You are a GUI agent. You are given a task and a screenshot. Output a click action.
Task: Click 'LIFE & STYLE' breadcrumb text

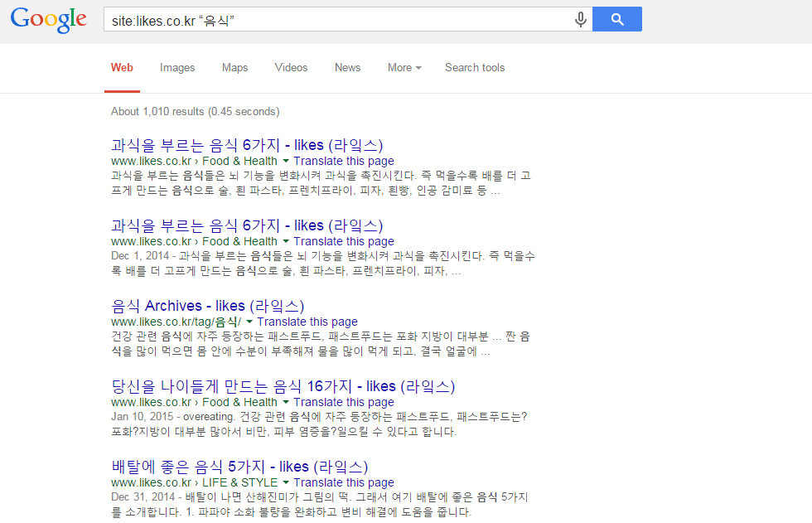(x=239, y=482)
